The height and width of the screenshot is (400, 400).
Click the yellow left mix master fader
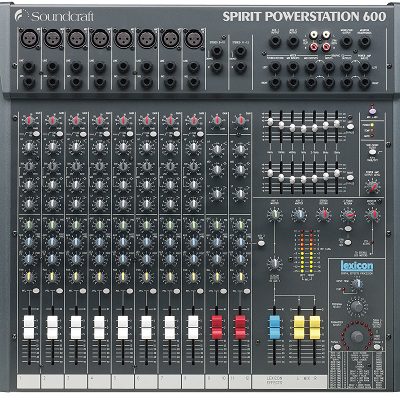pos(299,327)
